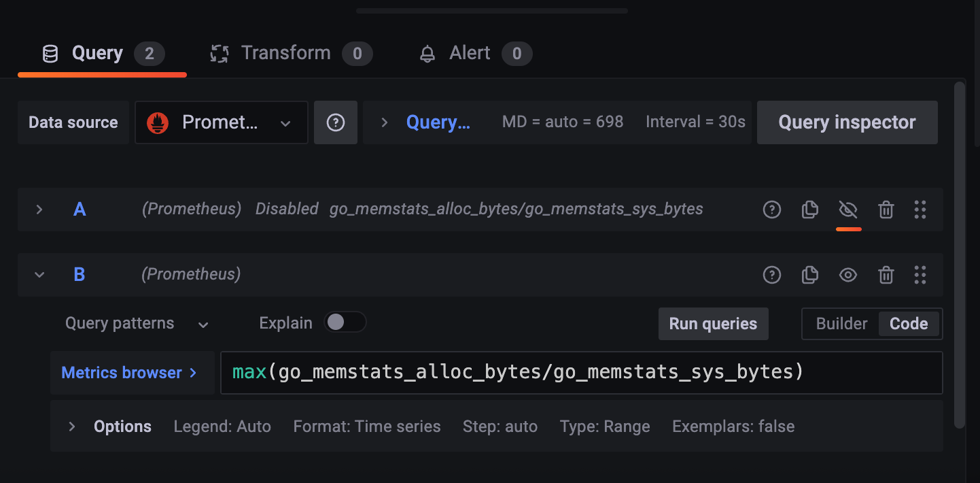The width and height of the screenshot is (980, 483).
Task: Expand the Options section
Action: pyautogui.click(x=72, y=427)
